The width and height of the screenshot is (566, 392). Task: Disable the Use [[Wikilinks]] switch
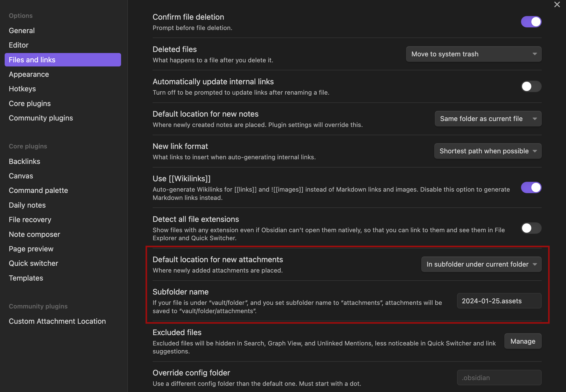(531, 187)
